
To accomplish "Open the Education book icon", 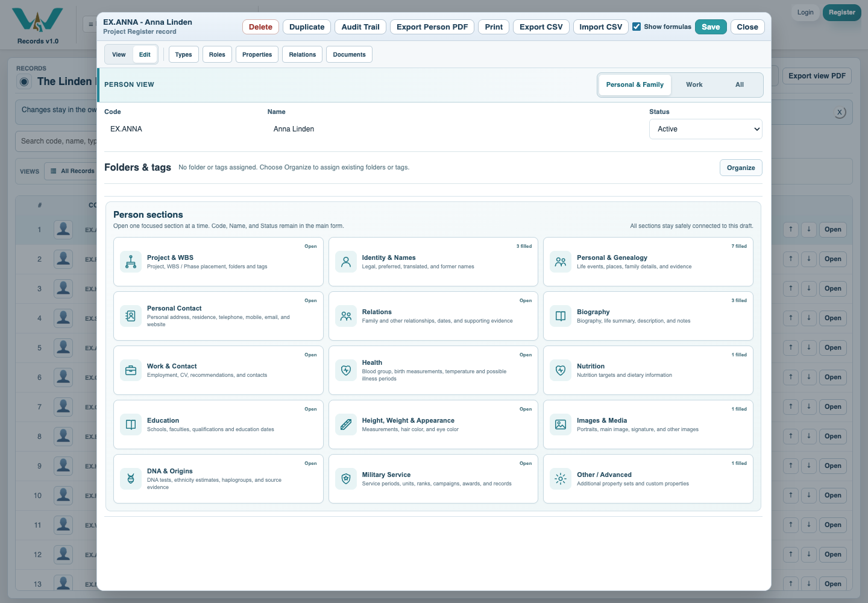I will click(131, 425).
